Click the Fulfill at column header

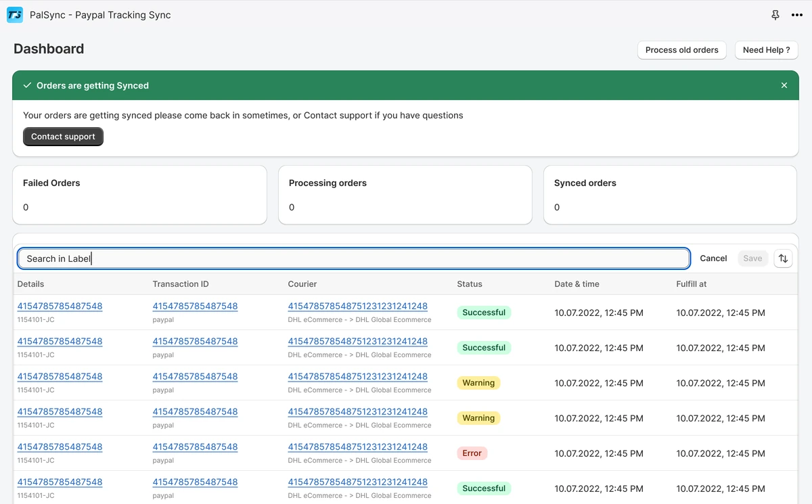pyautogui.click(x=692, y=284)
